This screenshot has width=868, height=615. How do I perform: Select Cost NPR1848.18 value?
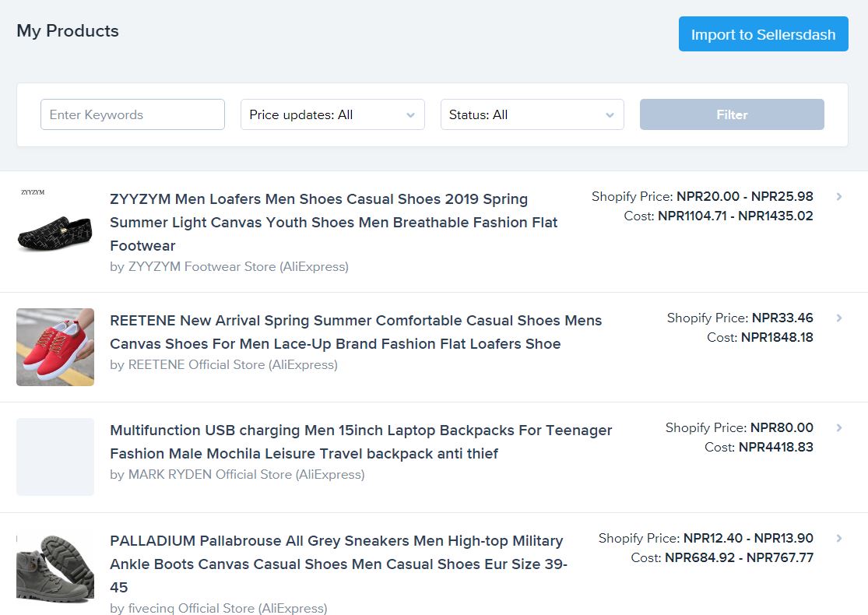(x=777, y=337)
